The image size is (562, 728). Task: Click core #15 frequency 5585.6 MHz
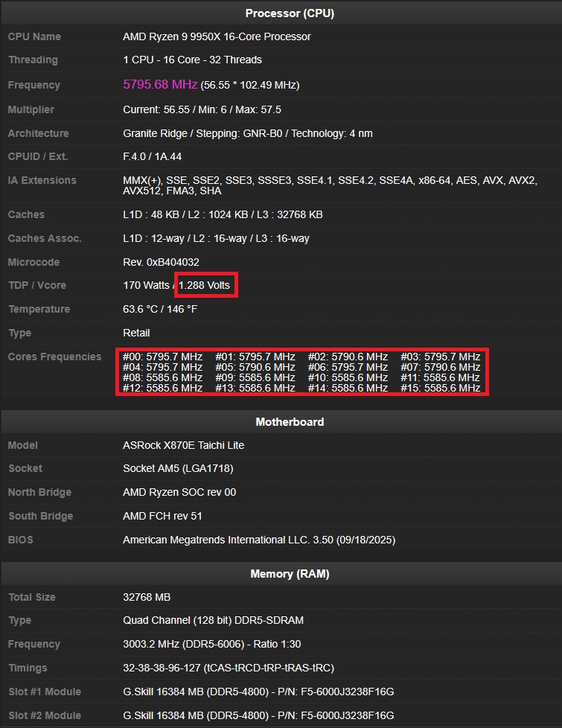[441, 388]
